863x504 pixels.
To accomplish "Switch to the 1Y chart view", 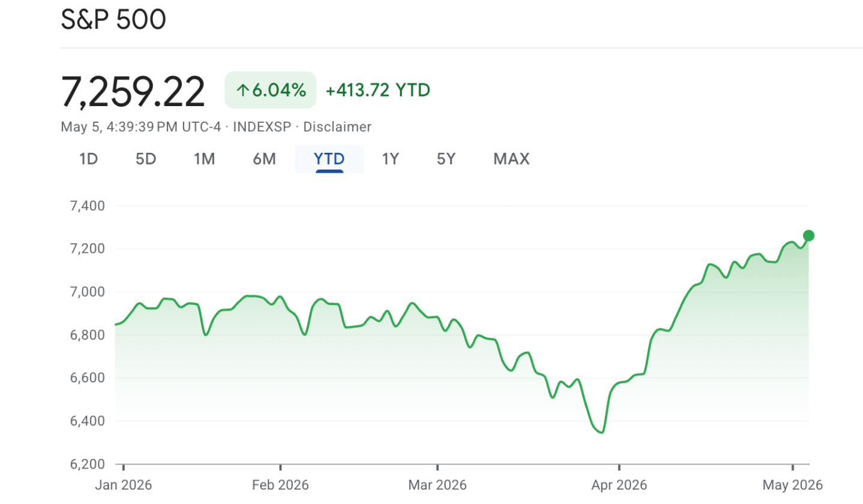I will 390,159.
